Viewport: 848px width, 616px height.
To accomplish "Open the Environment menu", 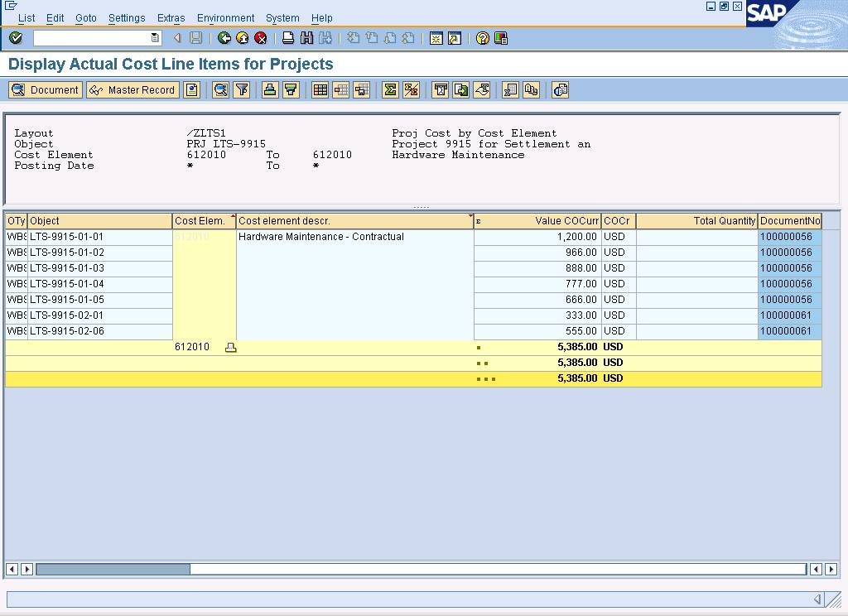I will coord(225,18).
